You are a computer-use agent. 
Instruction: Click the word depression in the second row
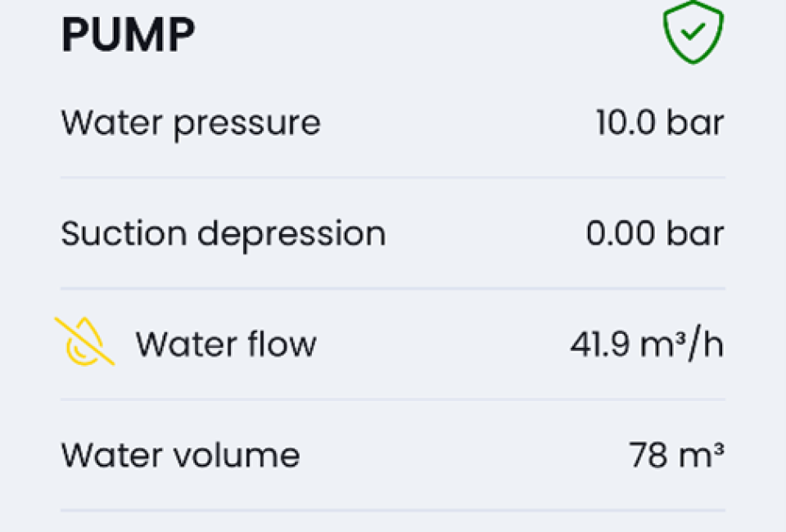click(x=292, y=234)
